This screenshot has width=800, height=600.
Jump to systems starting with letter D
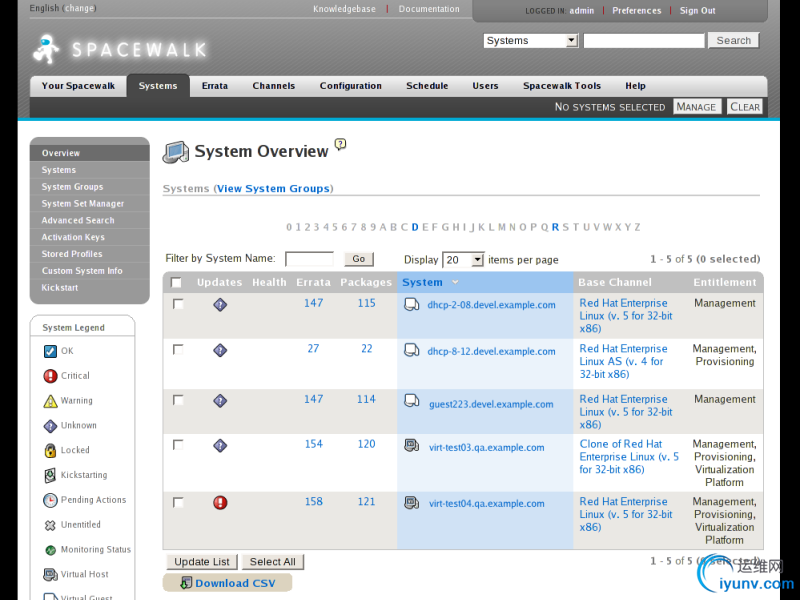tap(415, 227)
